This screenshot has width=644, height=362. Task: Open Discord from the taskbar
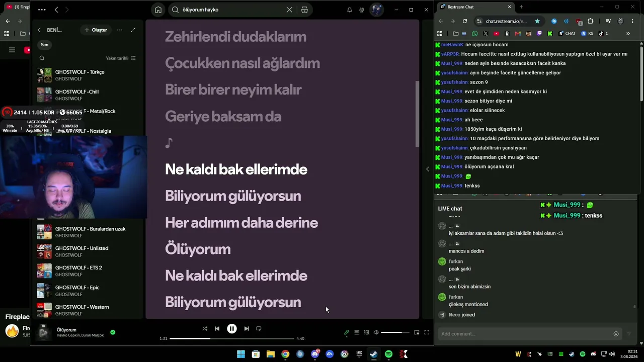pyautogui.click(x=315, y=354)
